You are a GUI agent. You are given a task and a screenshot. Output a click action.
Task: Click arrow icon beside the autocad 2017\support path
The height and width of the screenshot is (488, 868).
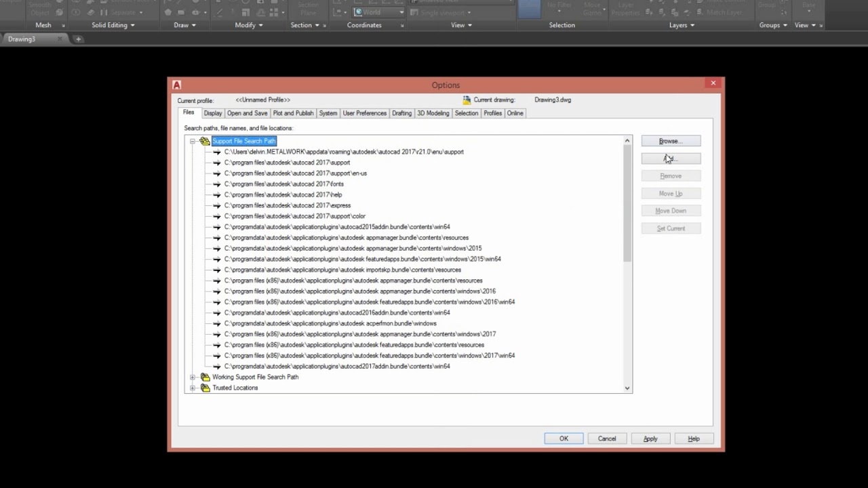[x=217, y=163]
